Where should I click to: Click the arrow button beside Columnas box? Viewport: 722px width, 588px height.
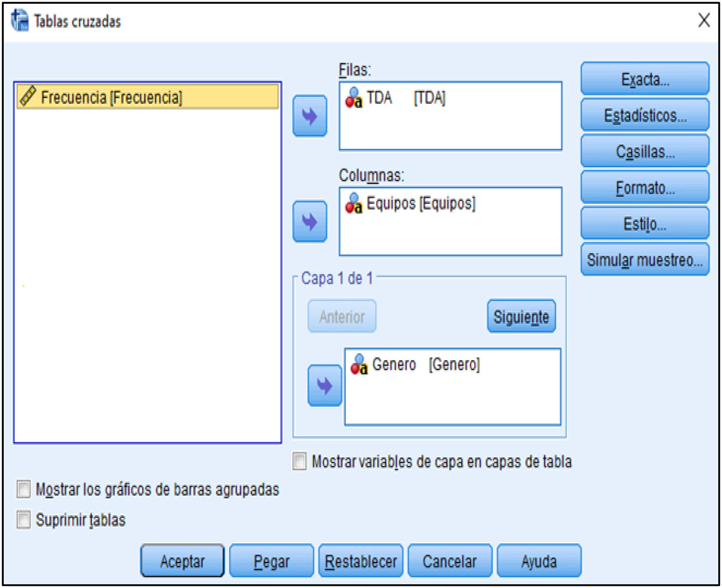[310, 221]
